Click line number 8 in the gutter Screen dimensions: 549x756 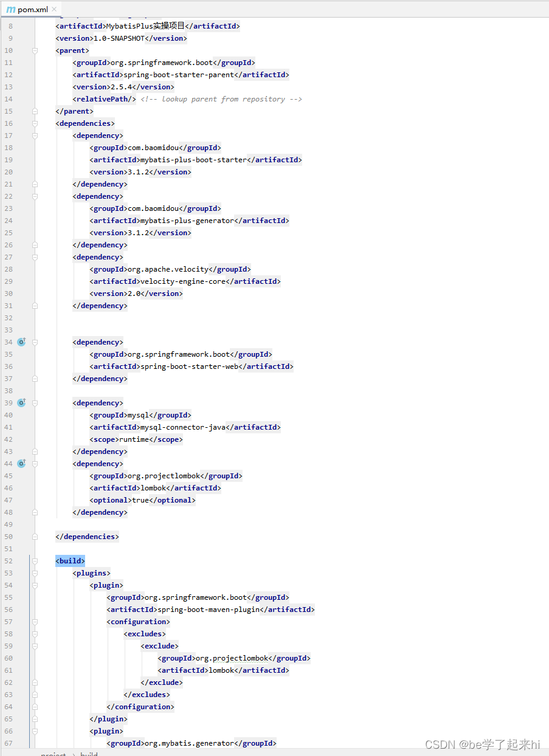(10, 26)
